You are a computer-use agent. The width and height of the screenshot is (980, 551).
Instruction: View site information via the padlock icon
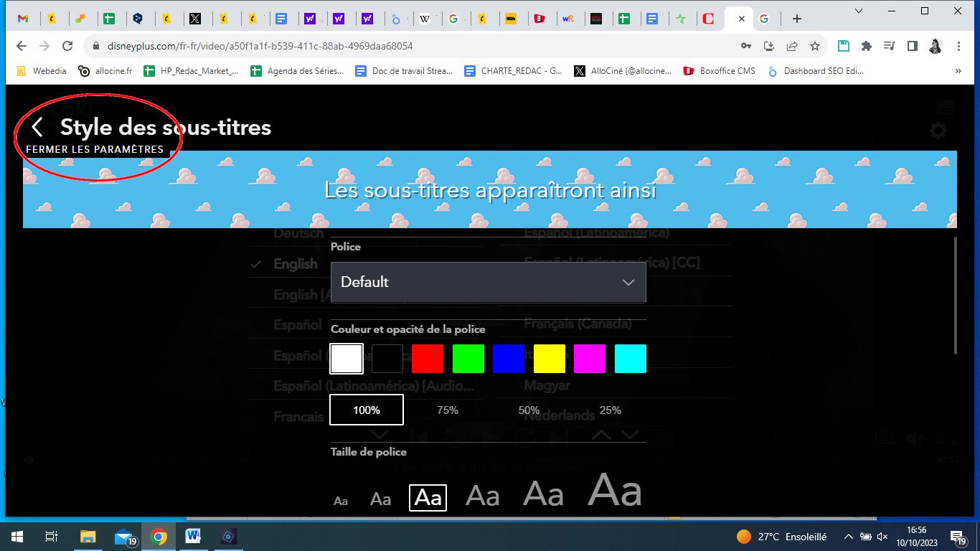96,46
